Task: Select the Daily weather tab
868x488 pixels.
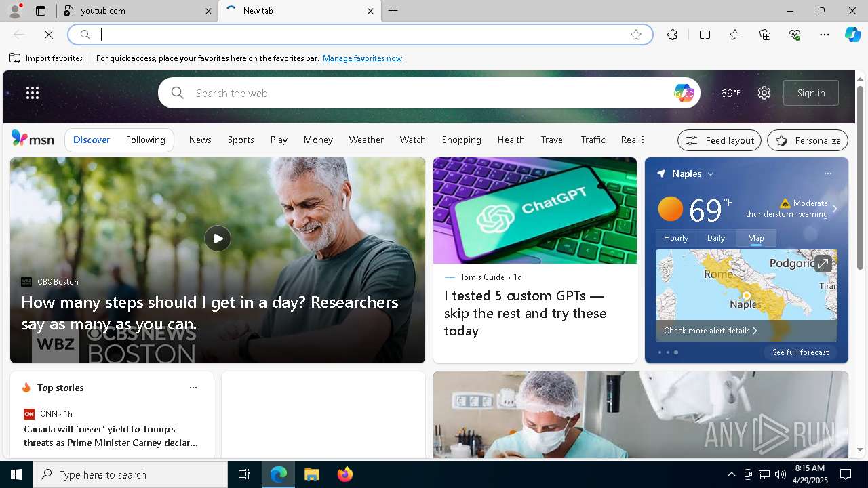Action: [716, 238]
